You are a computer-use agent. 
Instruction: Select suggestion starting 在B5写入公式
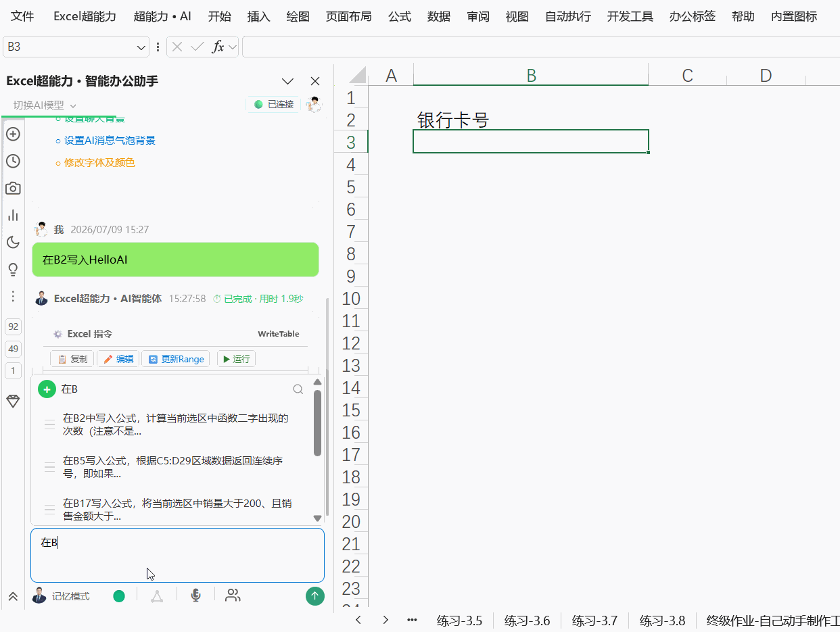[176, 467]
